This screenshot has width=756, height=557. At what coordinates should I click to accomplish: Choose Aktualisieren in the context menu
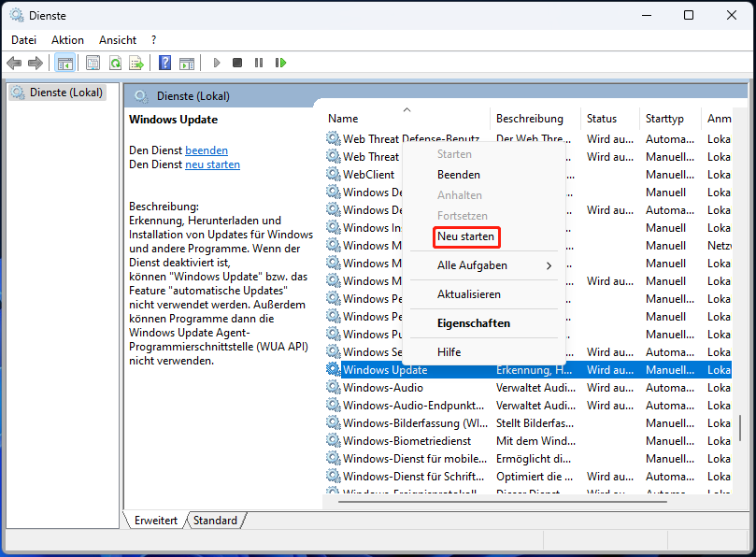[x=483, y=294]
